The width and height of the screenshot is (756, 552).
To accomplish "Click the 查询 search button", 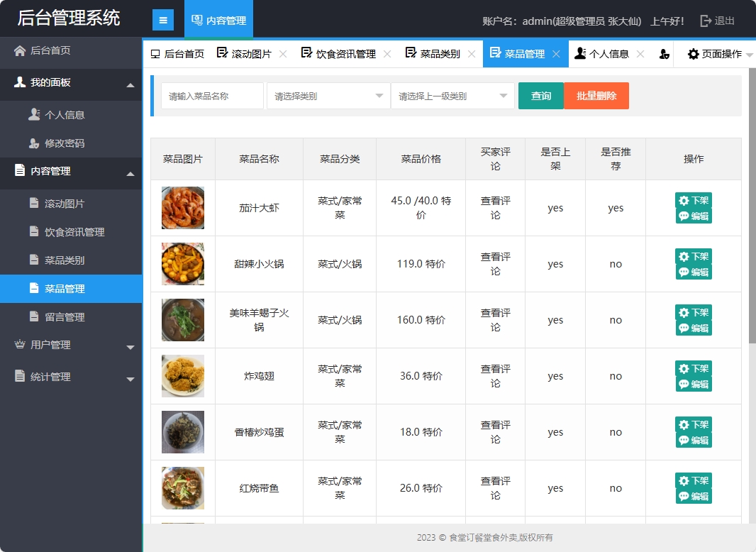I will [x=540, y=96].
